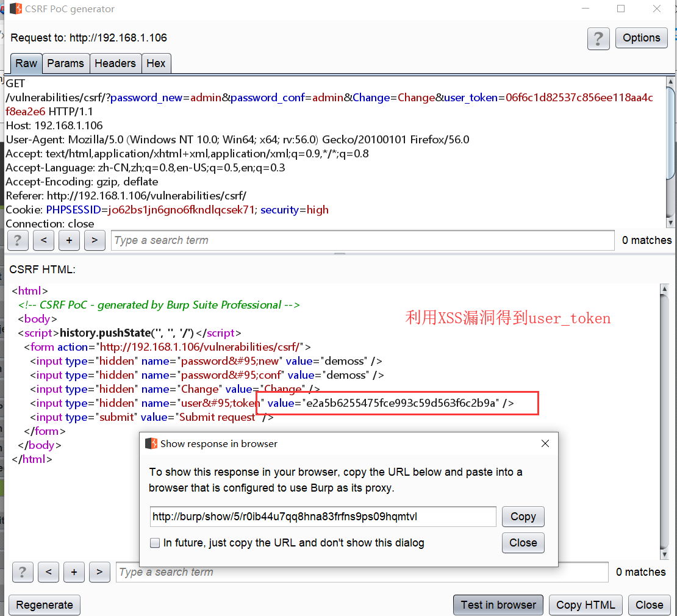Click the User-Agent header line

(x=237, y=140)
